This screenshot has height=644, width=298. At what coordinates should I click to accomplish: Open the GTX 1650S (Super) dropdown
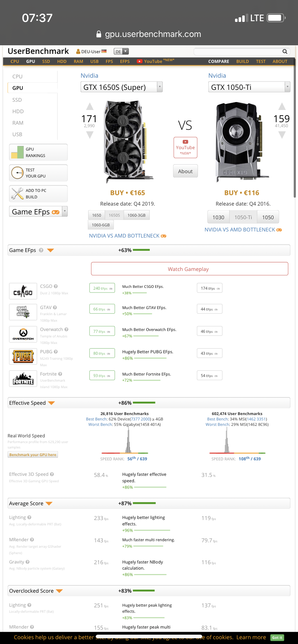tap(122, 87)
